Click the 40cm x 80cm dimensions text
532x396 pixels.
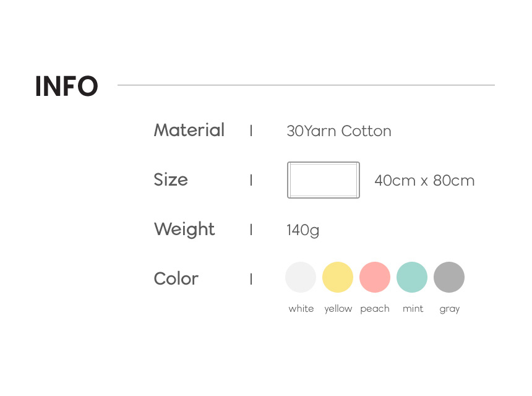(424, 181)
